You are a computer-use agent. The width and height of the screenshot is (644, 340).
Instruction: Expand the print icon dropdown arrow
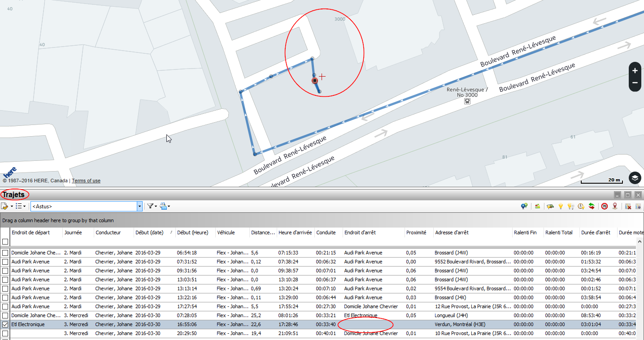169,207
